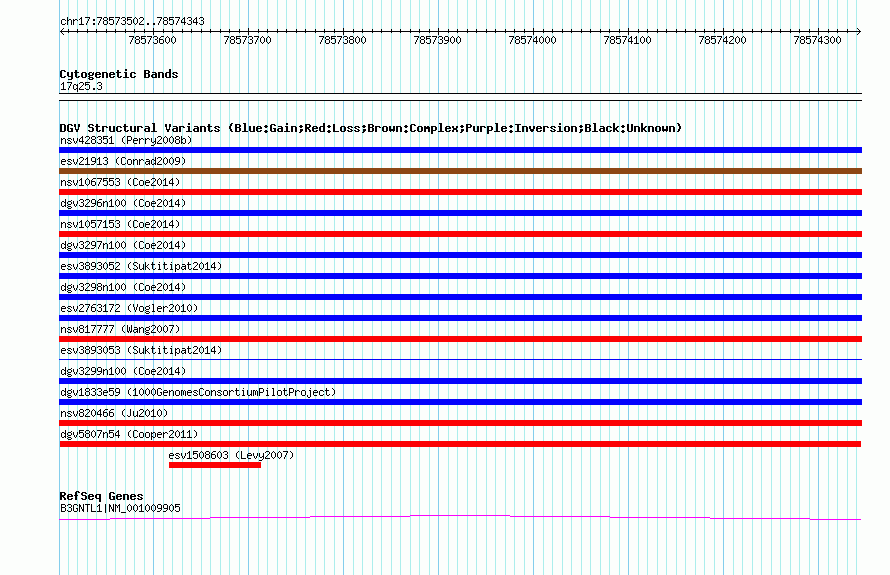The height and width of the screenshot is (575, 890).
Task: Click the nsv428351 (Perry2008b) variant label
Action: (x=126, y=140)
